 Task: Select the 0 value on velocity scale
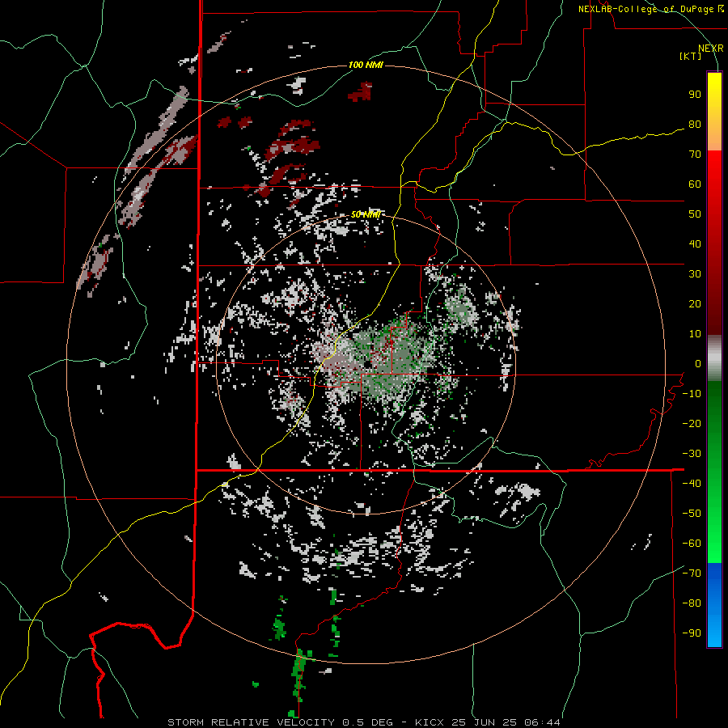[698, 364]
